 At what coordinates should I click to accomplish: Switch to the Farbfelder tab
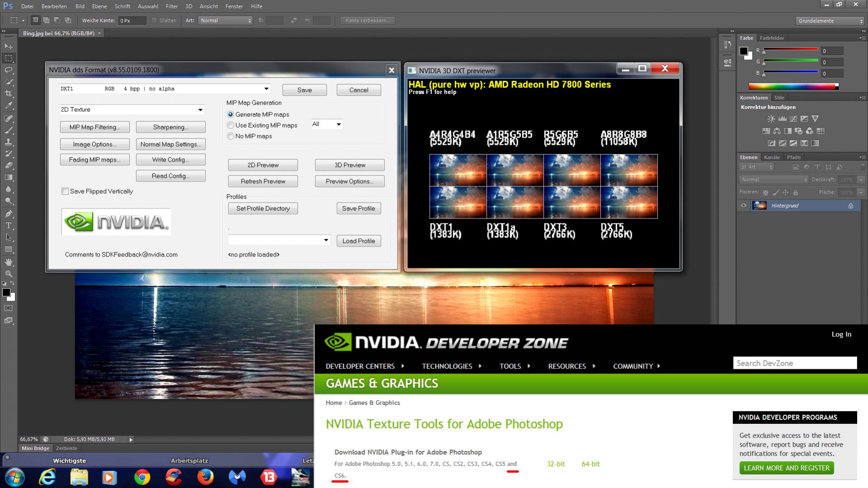pyautogui.click(x=772, y=38)
